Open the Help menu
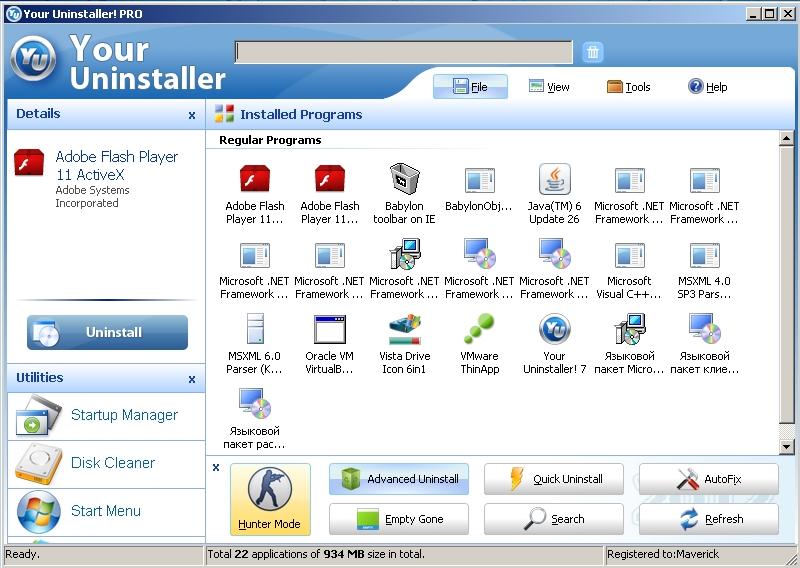The image size is (800, 568). click(707, 87)
